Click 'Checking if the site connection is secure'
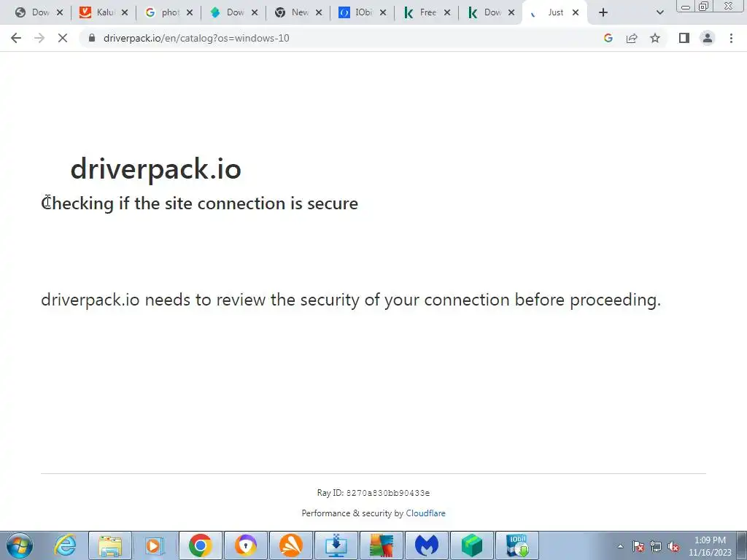The width and height of the screenshot is (747, 560). click(200, 203)
